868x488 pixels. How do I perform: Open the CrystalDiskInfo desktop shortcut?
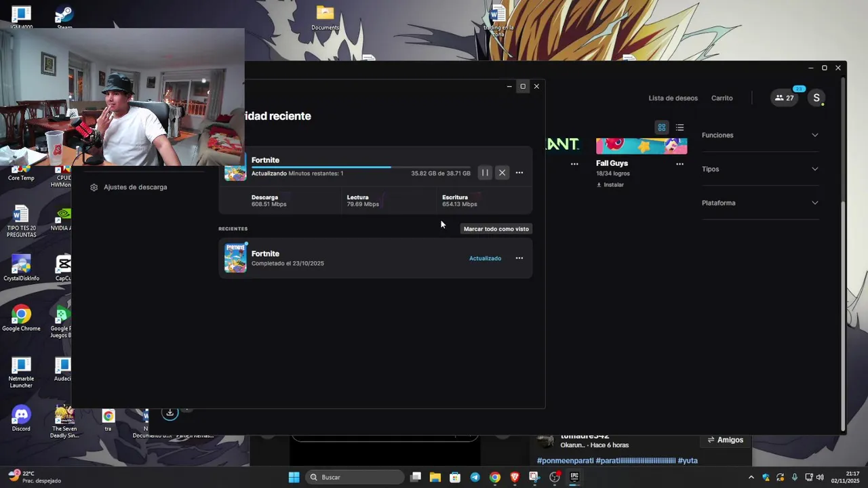[21, 268]
